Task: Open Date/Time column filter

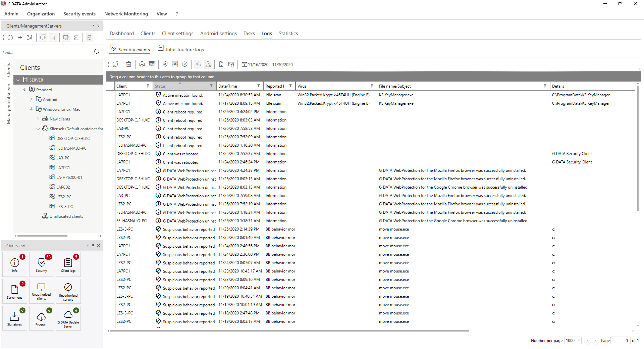Action: (x=259, y=86)
